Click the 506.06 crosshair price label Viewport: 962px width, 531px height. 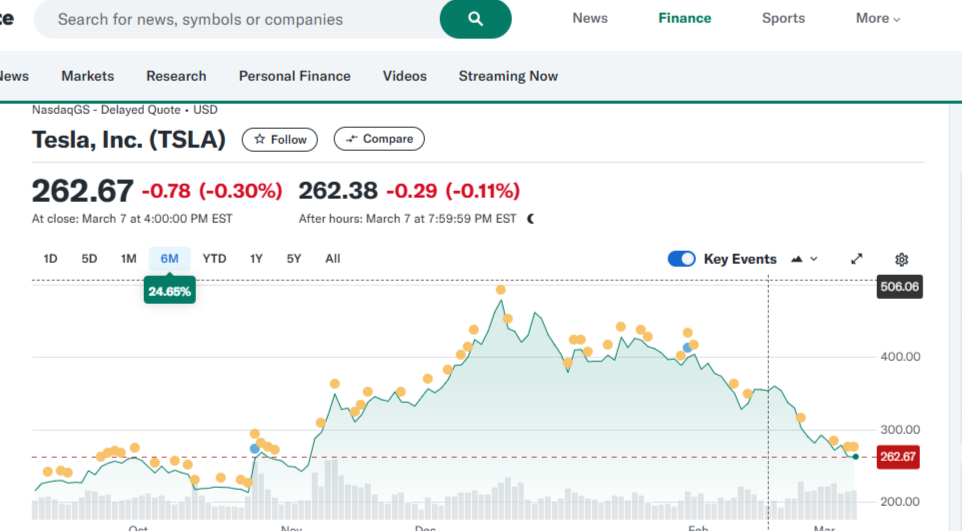(x=899, y=287)
